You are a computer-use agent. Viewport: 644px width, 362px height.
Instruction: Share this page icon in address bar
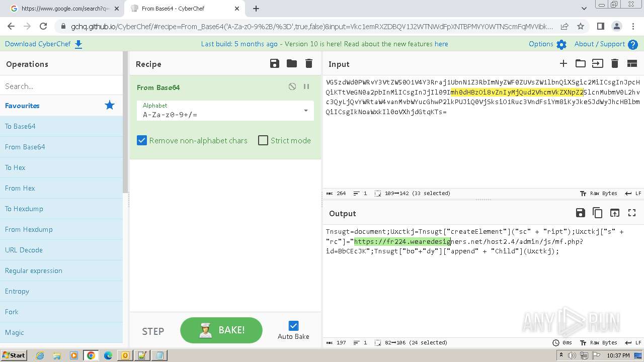pyautogui.click(x=565, y=27)
